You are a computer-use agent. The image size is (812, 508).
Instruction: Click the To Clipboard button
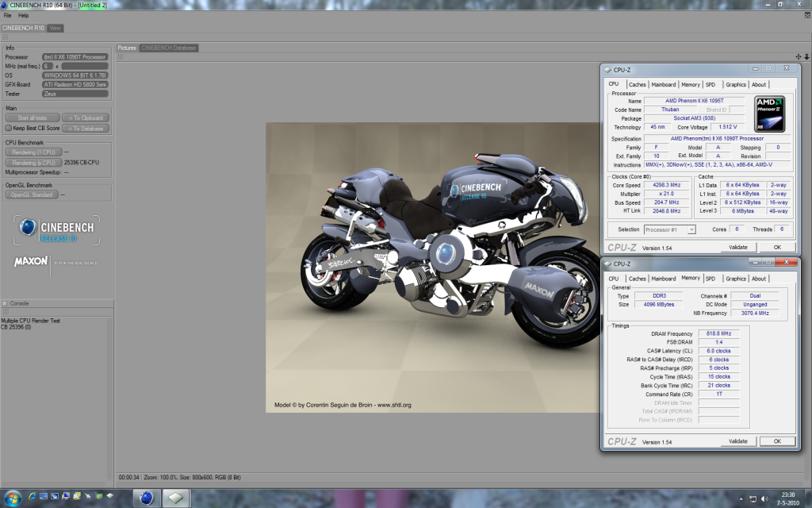click(x=86, y=117)
